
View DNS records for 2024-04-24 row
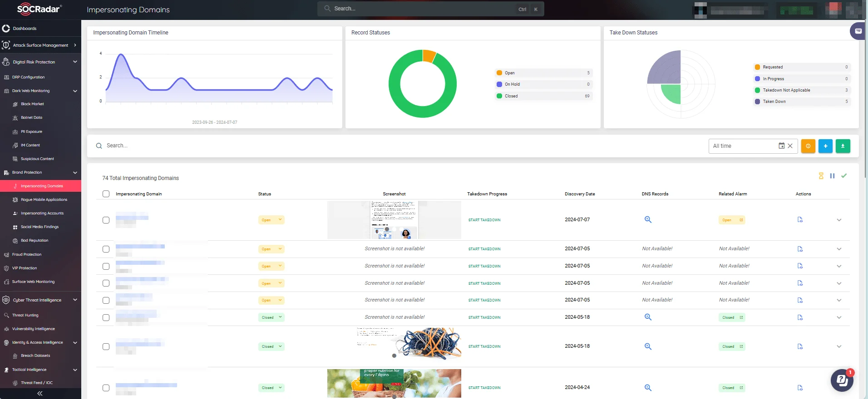point(648,388)
